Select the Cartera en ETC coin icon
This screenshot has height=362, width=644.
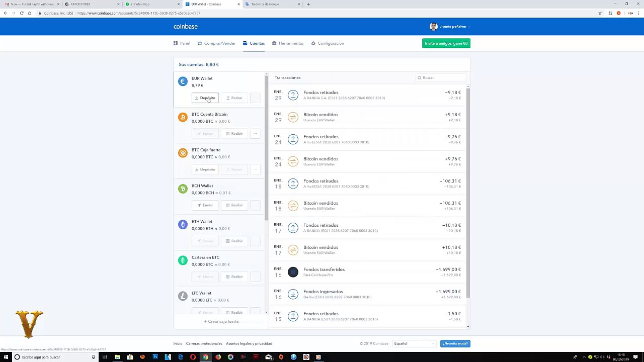coord(183,260)
